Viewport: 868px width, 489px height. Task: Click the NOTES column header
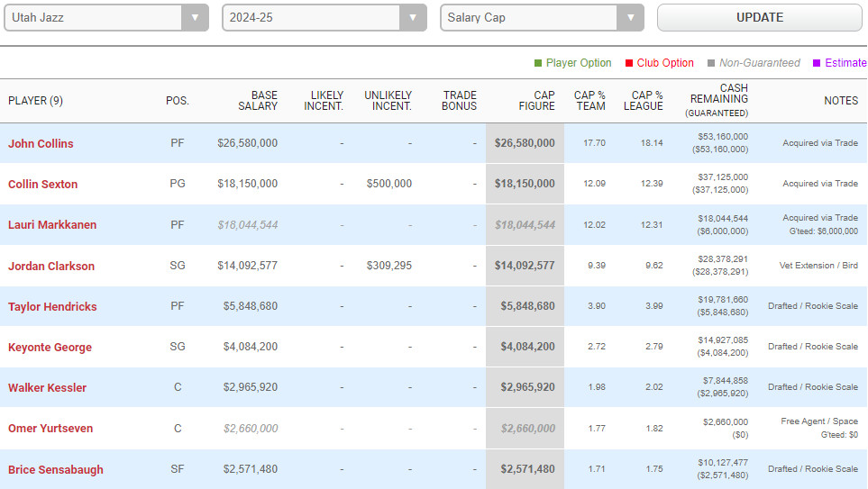tap(841, 101)
